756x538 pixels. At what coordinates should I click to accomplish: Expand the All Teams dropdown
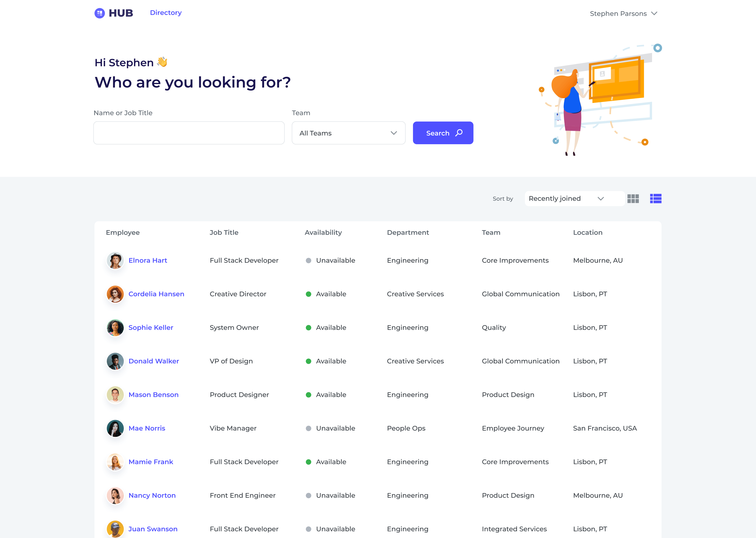tap(349, 133)
